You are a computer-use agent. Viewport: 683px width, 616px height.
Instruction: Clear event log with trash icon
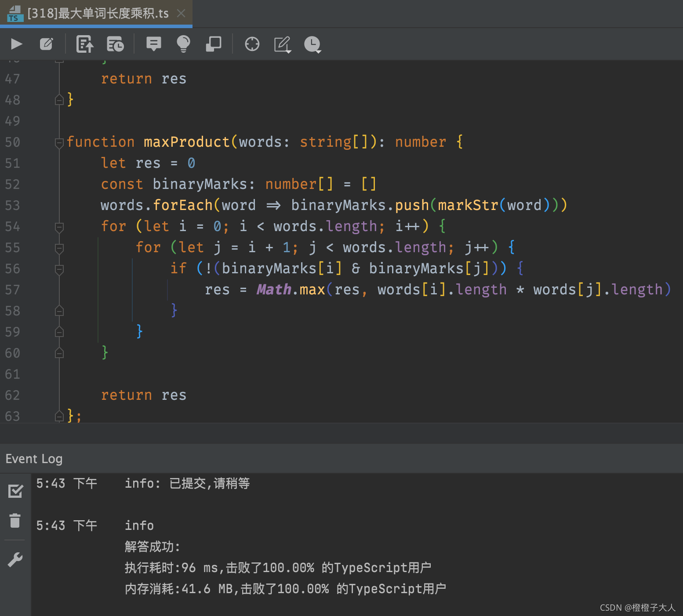click(15, 520)
